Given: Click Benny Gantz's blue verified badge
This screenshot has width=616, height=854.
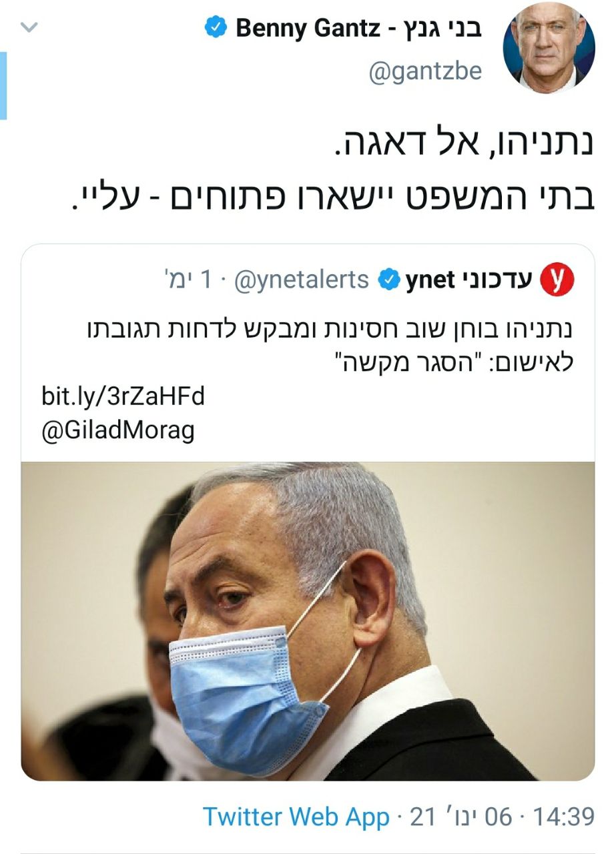Looking at the screenshot, I should [x=216, y=29].
